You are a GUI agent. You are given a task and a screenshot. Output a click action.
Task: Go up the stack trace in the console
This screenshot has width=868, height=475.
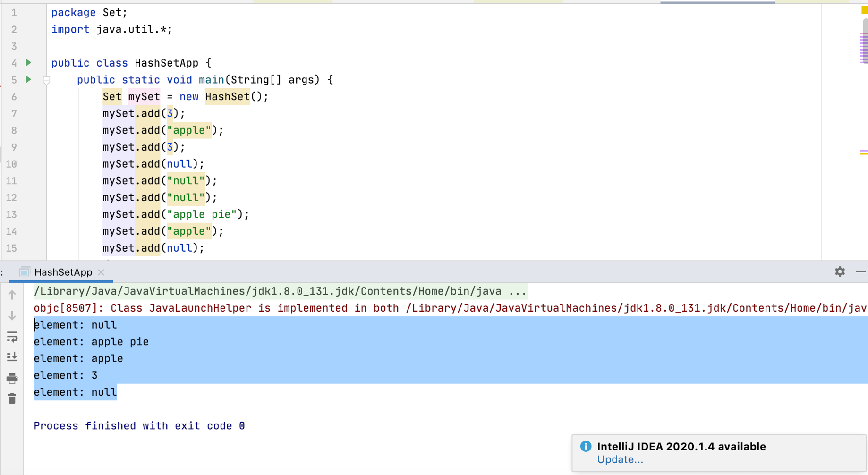(12, 295)
